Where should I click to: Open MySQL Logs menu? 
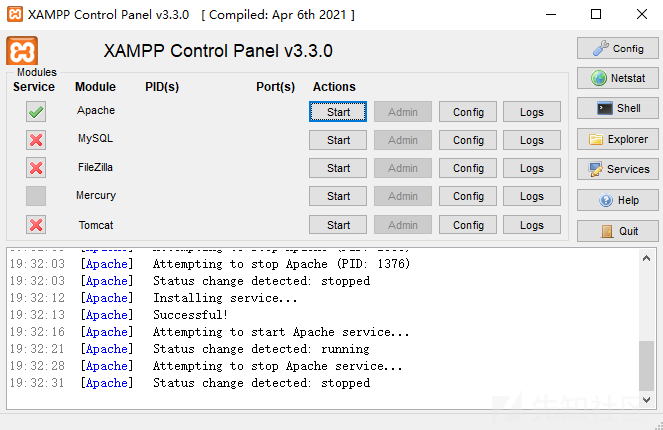[532, 140]
